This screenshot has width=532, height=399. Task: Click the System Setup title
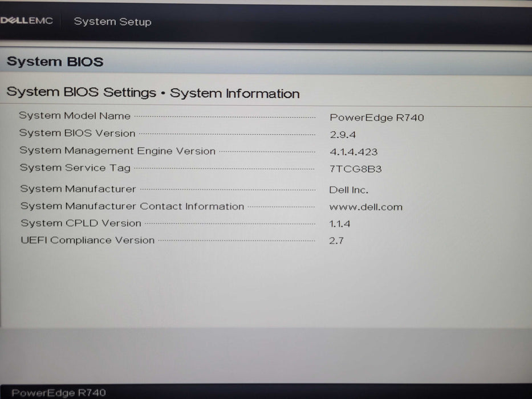tap(113, 22)
